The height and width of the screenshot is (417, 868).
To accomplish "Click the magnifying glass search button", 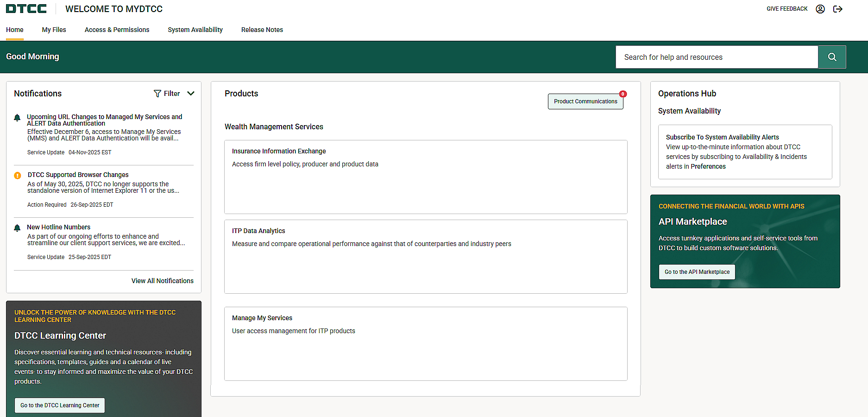I will coord(832,57).
